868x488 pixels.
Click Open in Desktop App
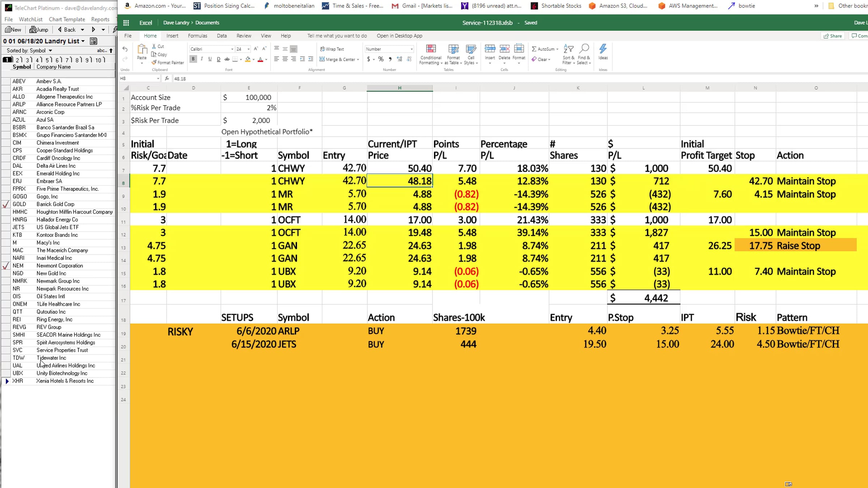point(400,36)
